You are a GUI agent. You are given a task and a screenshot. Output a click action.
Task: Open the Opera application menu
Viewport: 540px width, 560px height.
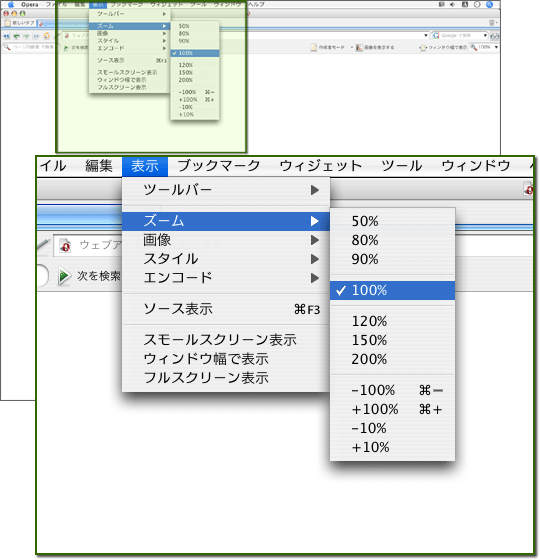[30, 5]
